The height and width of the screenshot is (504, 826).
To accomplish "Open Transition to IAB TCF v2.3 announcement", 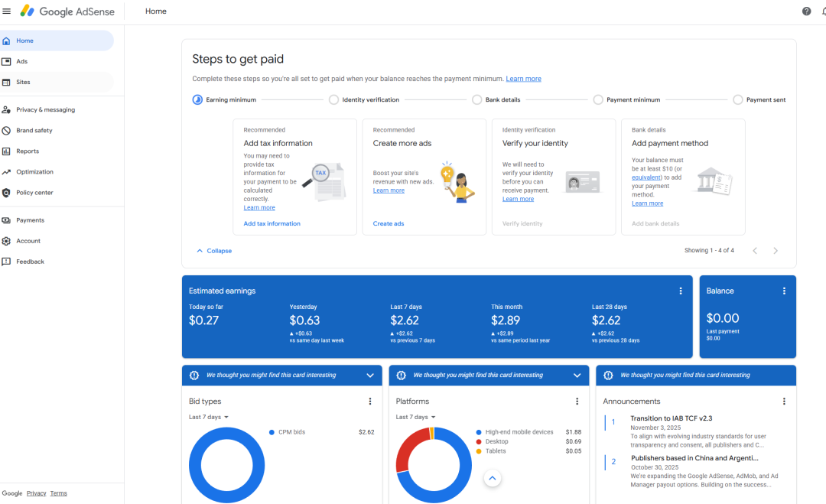I will 671,418.
